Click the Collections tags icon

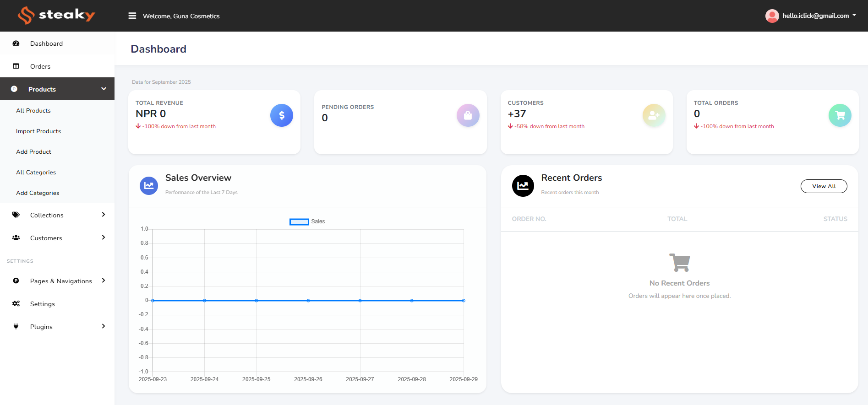(x=16, y=215)
